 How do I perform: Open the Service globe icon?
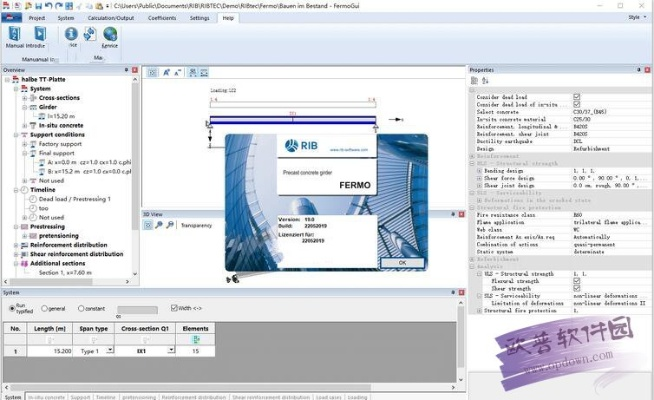tap(109, 37)
